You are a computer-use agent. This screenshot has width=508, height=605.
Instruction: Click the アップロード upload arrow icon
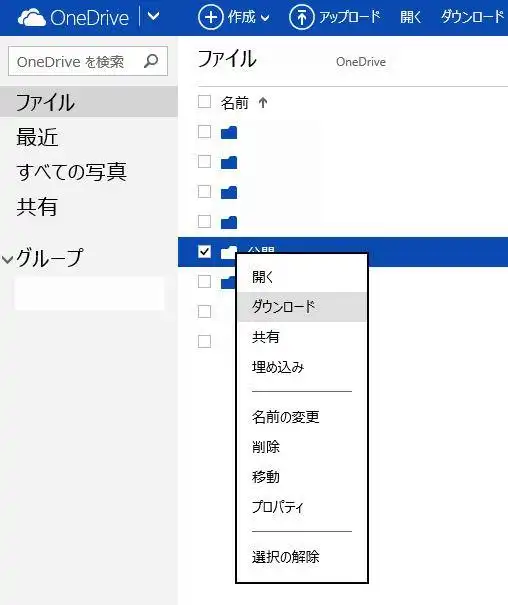302,17
